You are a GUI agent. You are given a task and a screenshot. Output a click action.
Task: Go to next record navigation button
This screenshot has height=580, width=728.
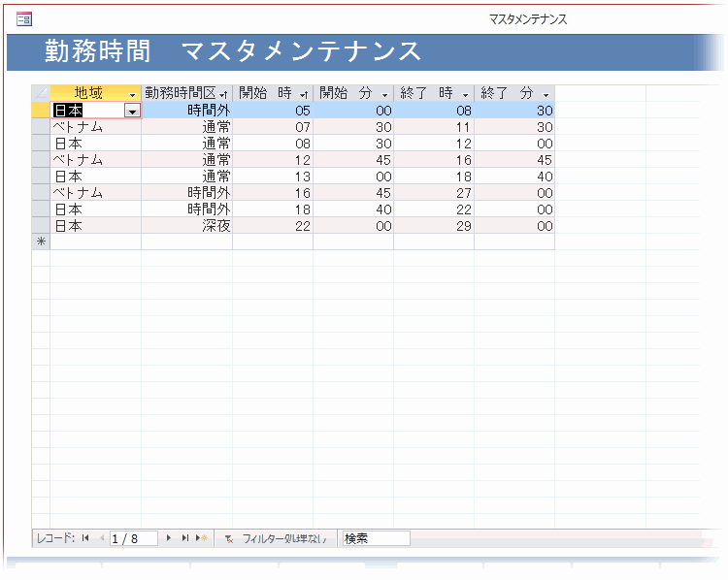tap(169, 538)
